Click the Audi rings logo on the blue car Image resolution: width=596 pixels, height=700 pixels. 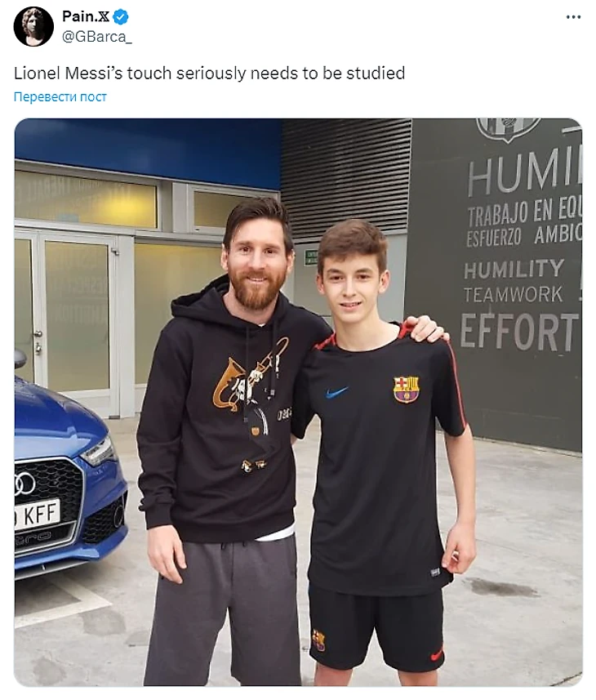pos(25,484)
